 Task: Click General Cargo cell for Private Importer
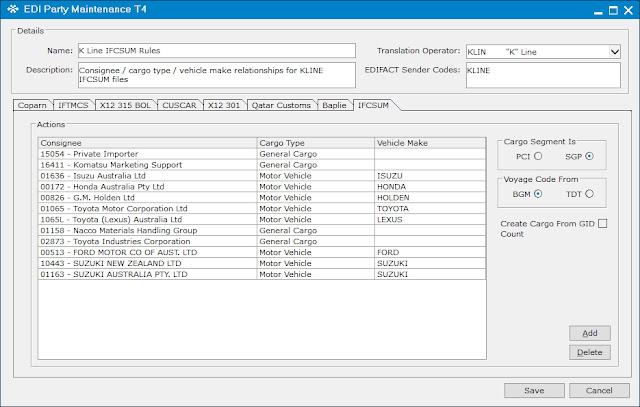(x=316, y=154)
